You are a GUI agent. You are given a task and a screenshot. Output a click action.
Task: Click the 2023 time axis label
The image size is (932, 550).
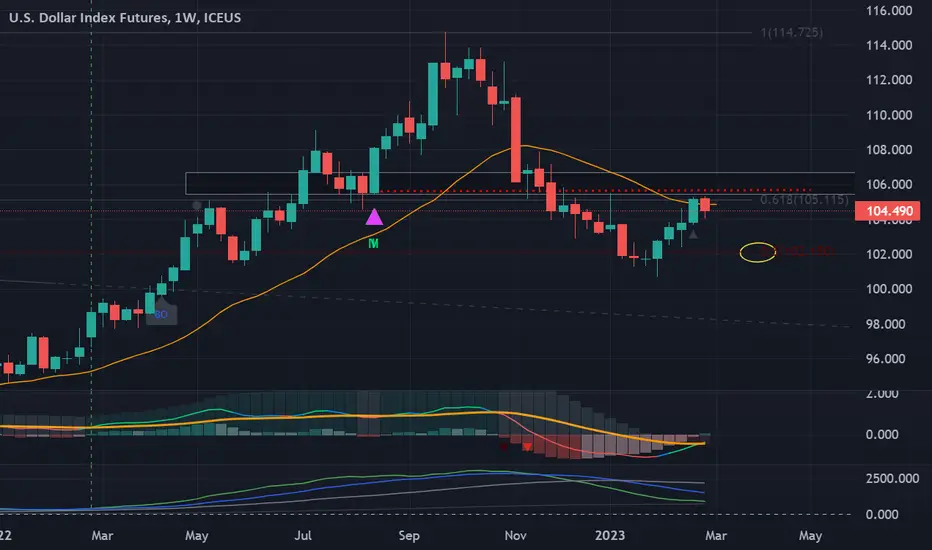point(610,536)
